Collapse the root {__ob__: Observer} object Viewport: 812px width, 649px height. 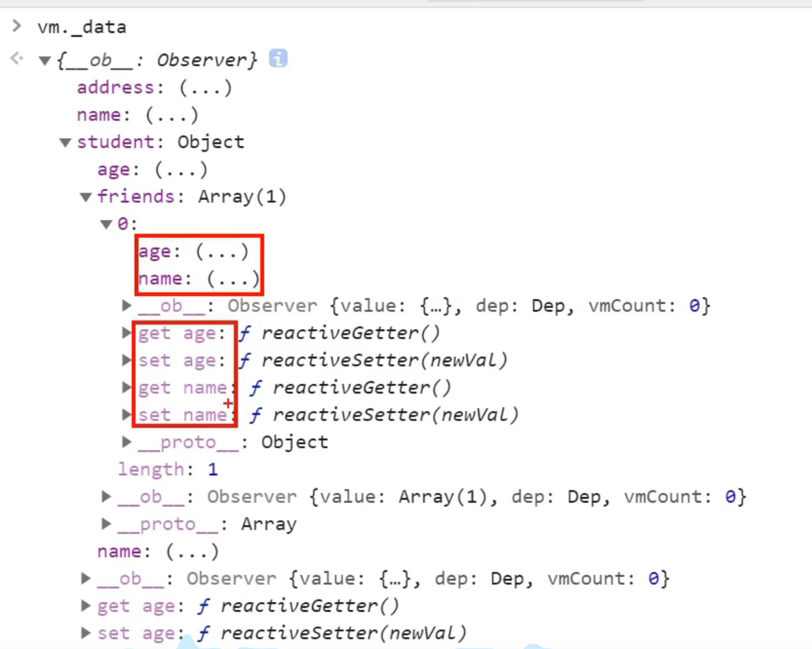45,61
